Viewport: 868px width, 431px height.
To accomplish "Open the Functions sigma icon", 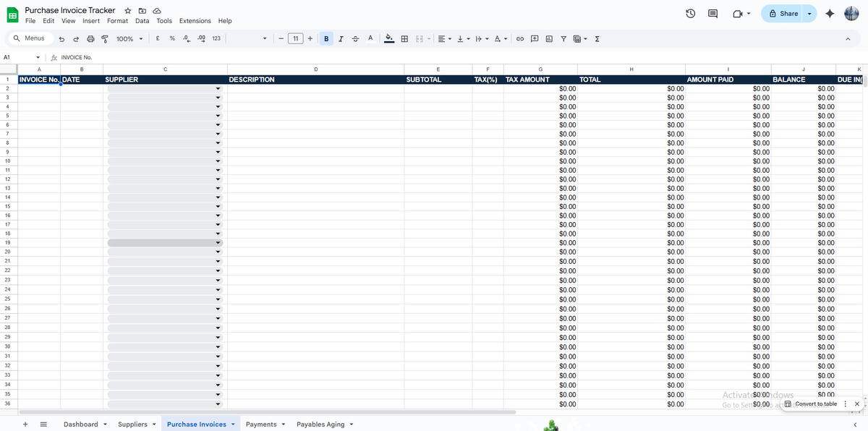I will (x=597, y=39).
